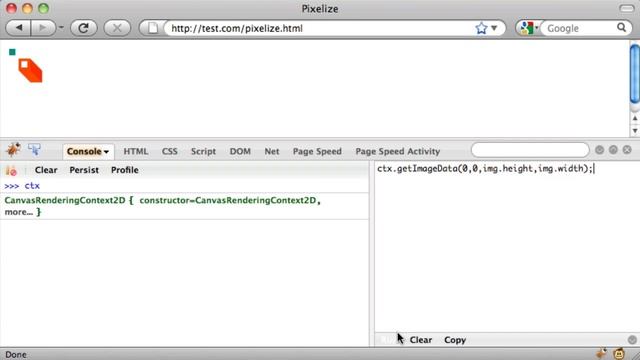Clear the command editor text
The image size is (640, 360).
pos(420,340)
